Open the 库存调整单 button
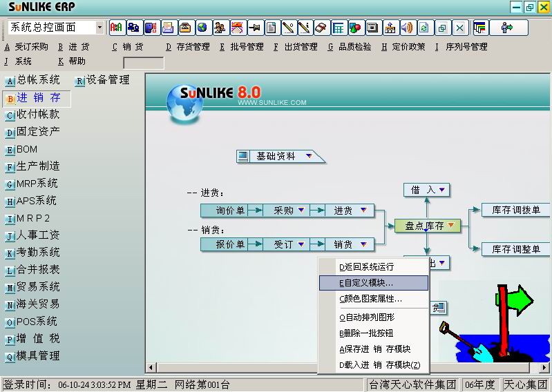The height and width of the screenshot is (392, 552). pos(516,249)
